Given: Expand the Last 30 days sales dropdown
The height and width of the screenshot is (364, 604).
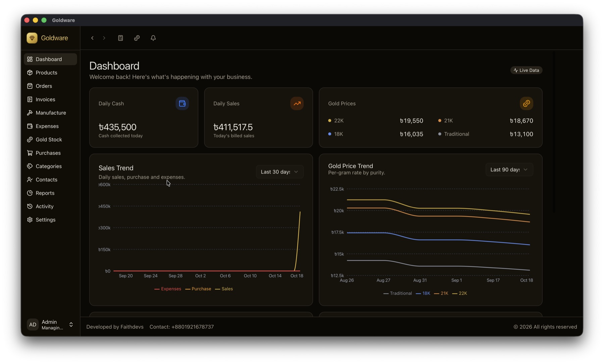Looking at the screenshot, I should pos(280,172).
